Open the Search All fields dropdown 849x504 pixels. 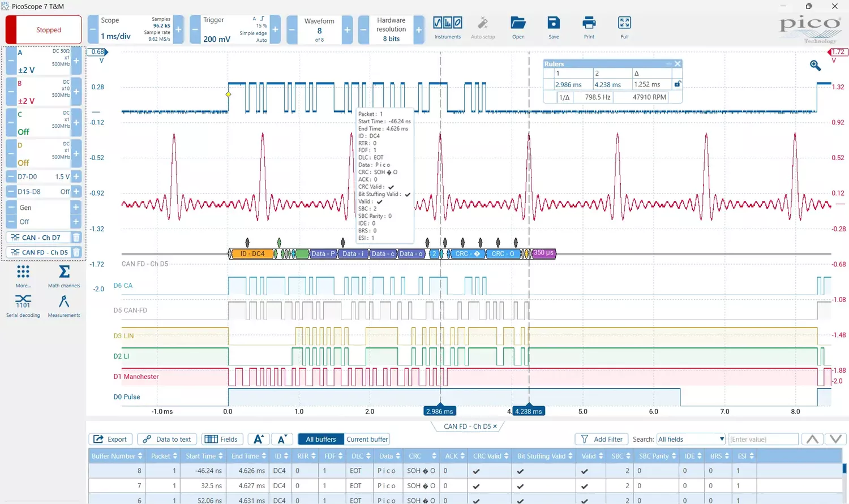tap(691, 440)
